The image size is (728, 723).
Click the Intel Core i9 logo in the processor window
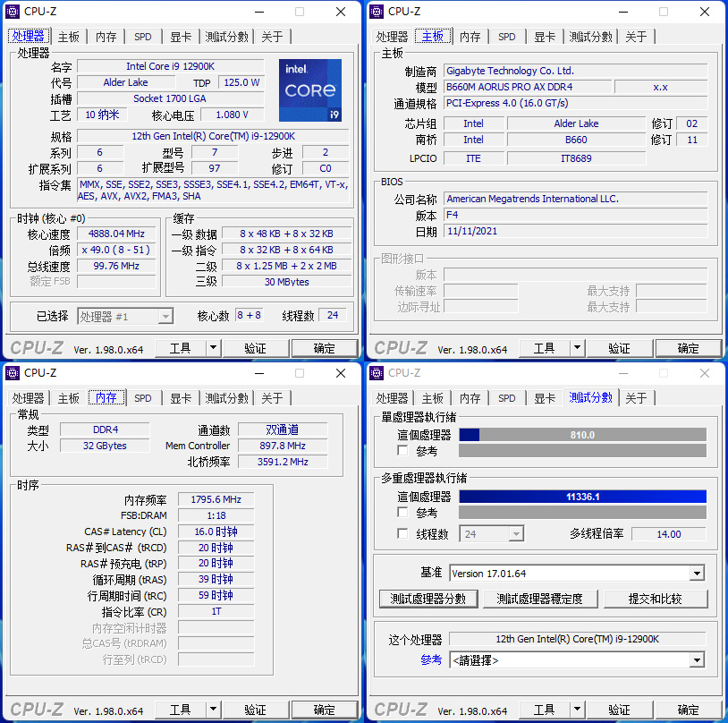(x=310, y=90)
